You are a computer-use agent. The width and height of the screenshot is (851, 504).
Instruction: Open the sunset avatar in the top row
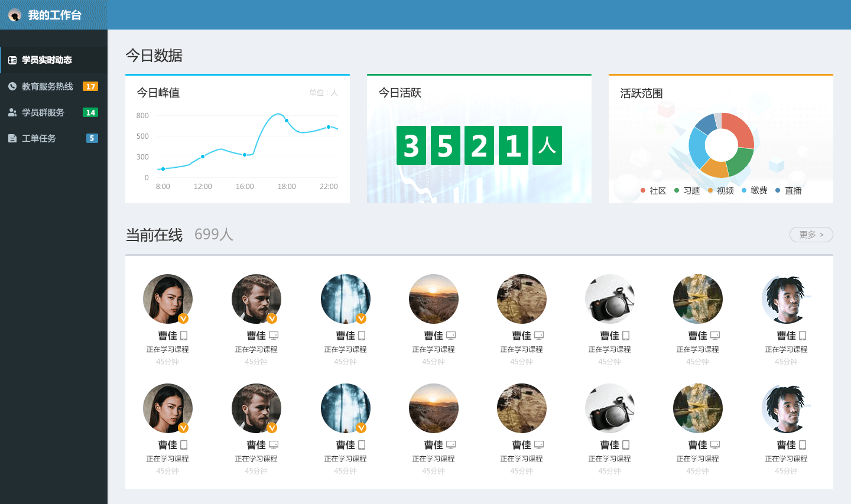[433, 299]
